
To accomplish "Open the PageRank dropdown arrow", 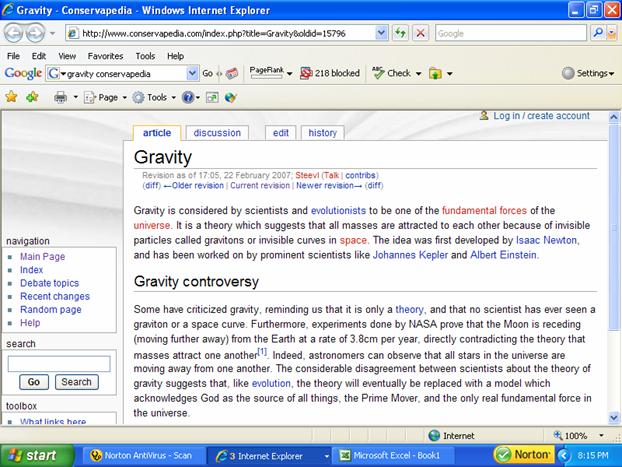I will [x=290, y=74].
